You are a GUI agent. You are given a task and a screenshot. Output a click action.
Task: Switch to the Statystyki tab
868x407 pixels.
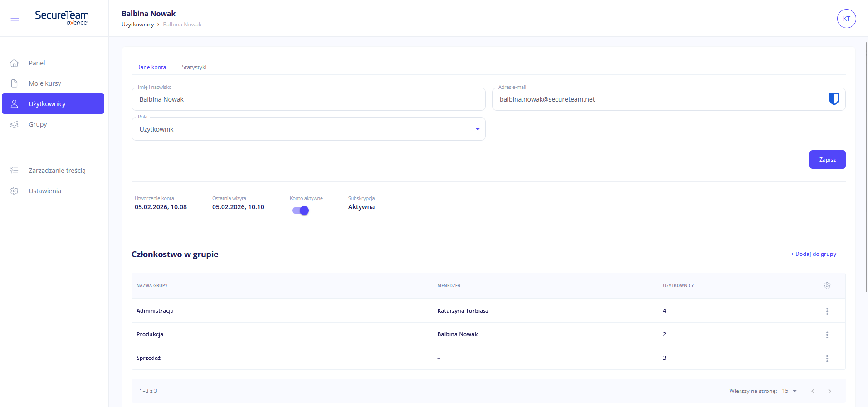194,67
